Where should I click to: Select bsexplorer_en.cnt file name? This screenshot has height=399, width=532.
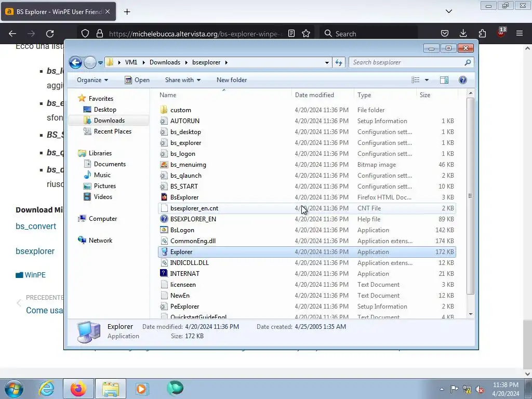pos(194,208)
